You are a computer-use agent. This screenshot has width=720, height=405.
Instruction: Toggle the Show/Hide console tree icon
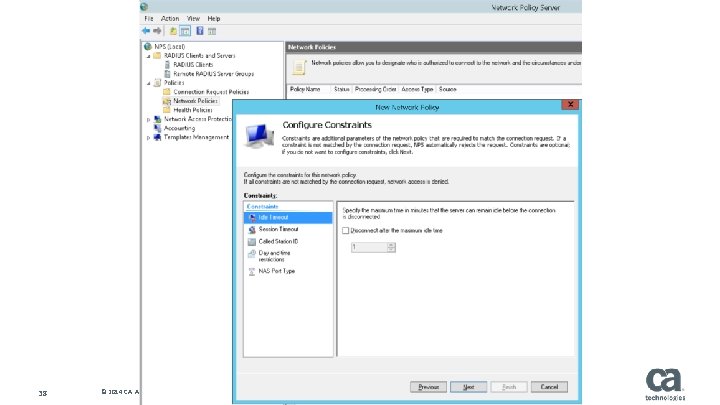coord(185,31)
